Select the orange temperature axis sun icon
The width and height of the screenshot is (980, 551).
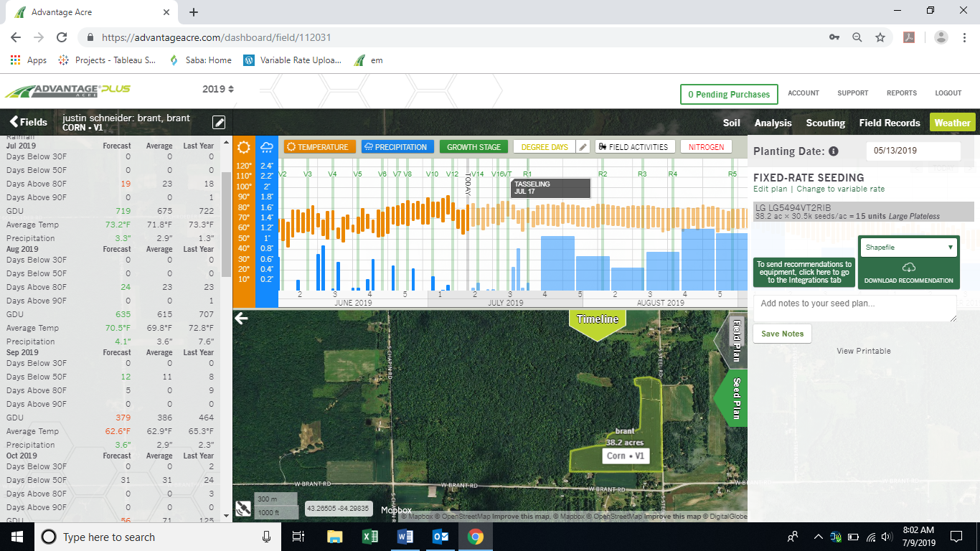pyautogui.click(x=243, y=146)
